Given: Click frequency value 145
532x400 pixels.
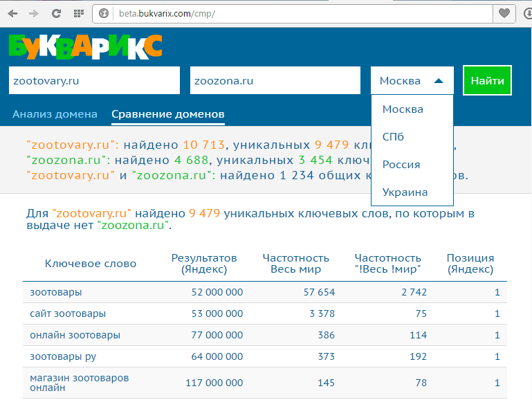Looking at the screenshot, I should click(327, 383).
